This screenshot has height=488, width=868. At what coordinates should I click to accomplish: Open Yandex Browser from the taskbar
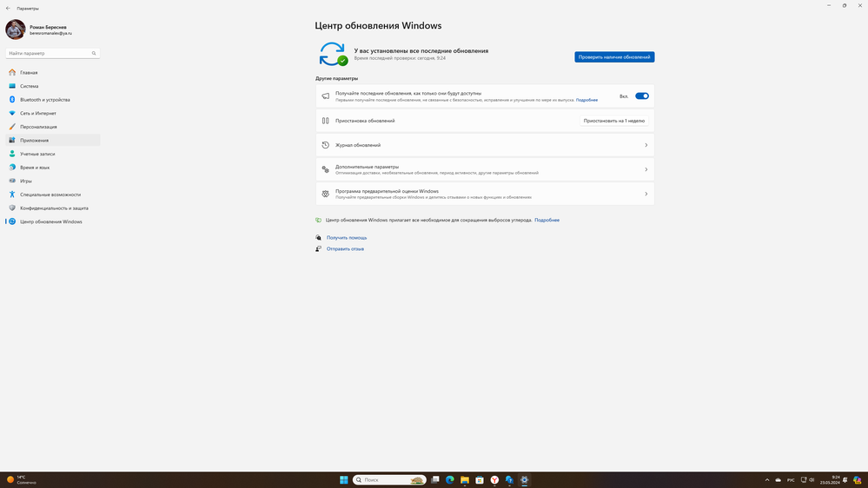point(495,479)
